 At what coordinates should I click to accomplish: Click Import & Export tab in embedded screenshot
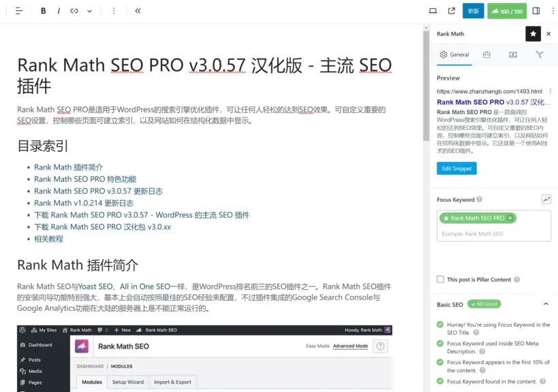point(172,382)
